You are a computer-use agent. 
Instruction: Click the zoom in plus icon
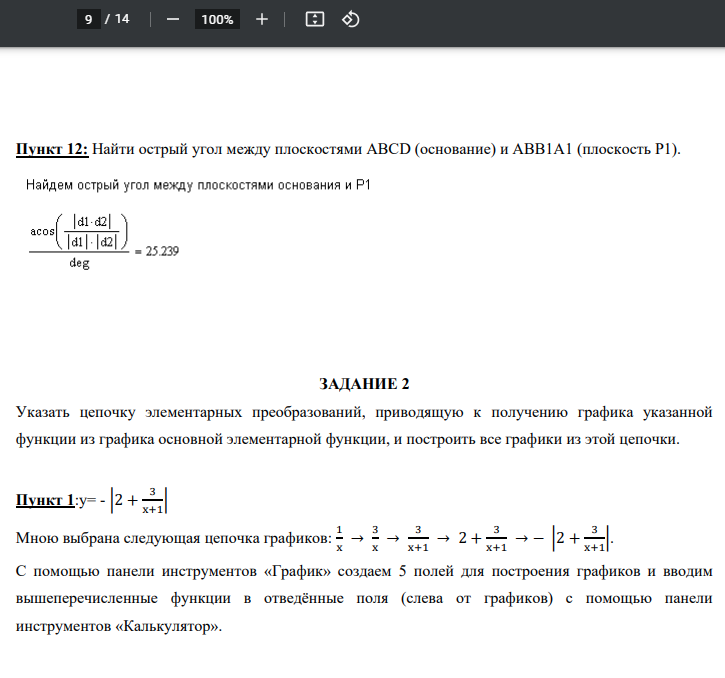click(262, 19)
